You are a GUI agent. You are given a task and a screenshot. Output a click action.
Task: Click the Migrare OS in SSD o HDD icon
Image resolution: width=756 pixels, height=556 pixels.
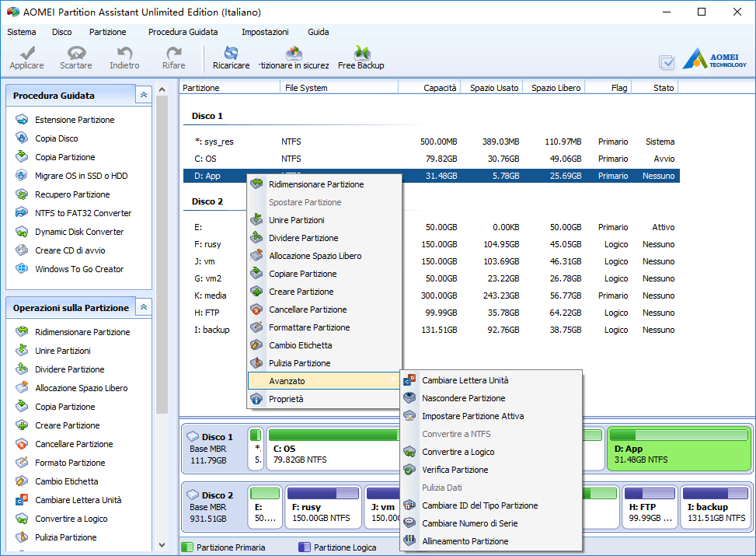click(22, 175)
